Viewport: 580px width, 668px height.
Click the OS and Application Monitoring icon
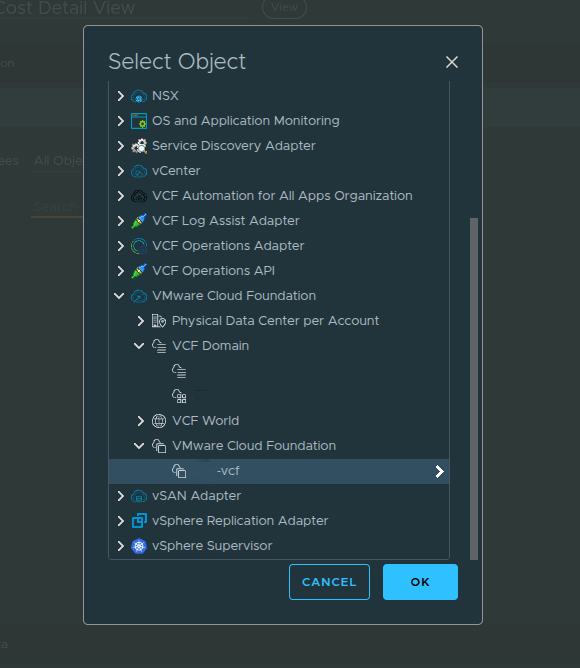tap(139, 121)
